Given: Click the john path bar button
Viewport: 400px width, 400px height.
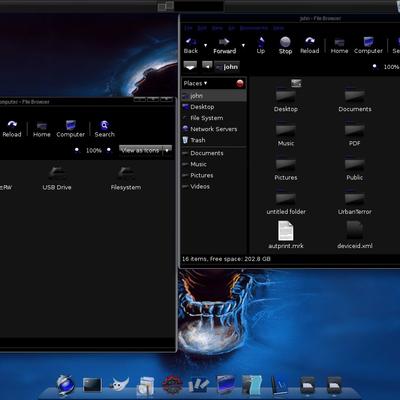Looking at the screenshot, I should 227,67.
